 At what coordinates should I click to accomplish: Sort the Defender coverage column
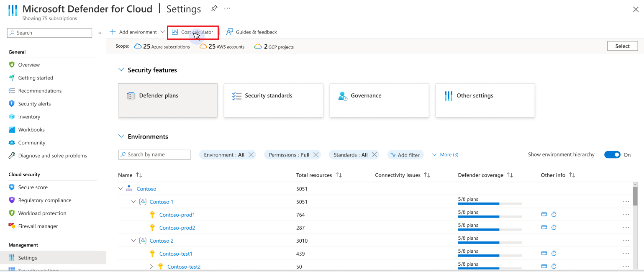pos(510,175)
